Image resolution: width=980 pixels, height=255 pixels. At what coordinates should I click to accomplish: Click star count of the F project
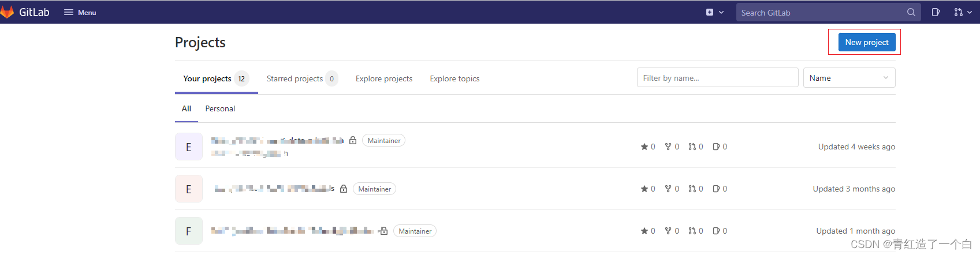pyautogui.click(x=648, y=231)
